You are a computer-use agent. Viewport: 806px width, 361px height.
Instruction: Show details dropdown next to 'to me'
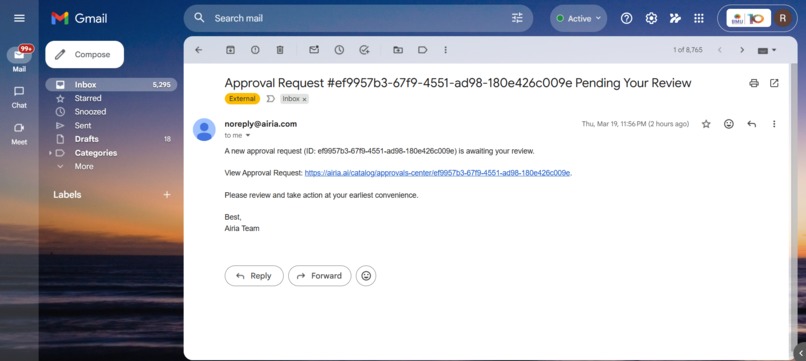[x=248, y=136]
